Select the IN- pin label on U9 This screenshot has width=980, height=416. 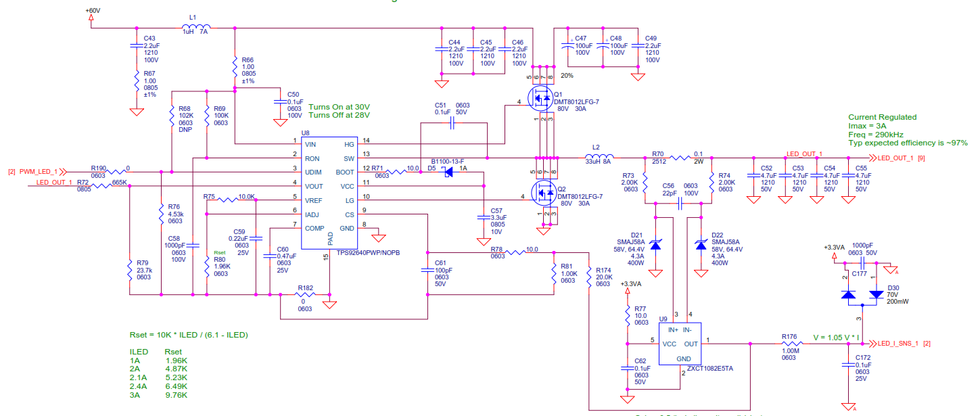[687, 329]
